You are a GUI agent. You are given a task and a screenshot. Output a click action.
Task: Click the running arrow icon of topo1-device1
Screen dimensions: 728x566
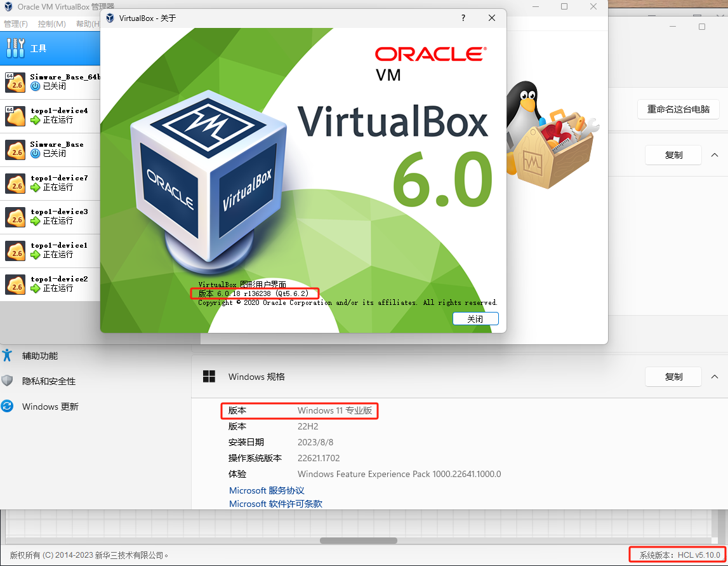coord(36,255)
